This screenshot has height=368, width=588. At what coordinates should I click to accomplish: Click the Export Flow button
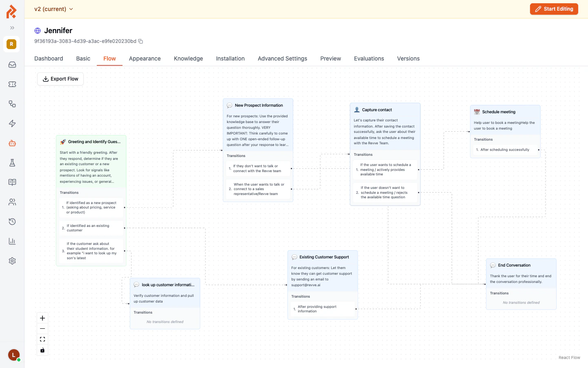tap(60, 79)
